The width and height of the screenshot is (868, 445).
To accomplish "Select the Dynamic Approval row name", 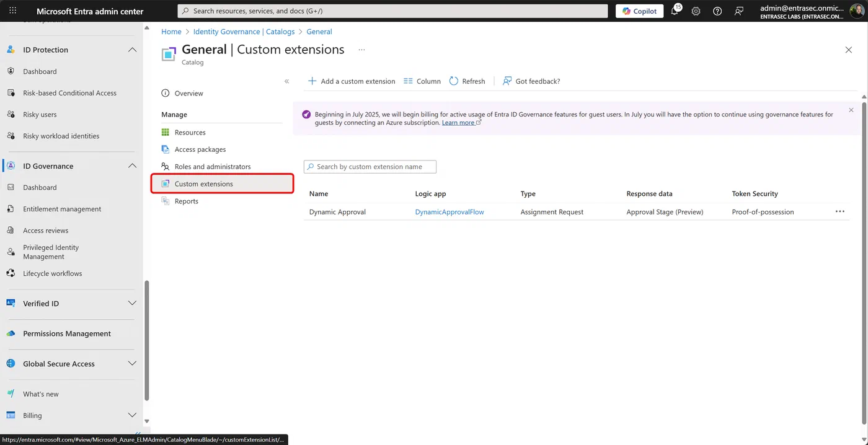I will 337,212.
